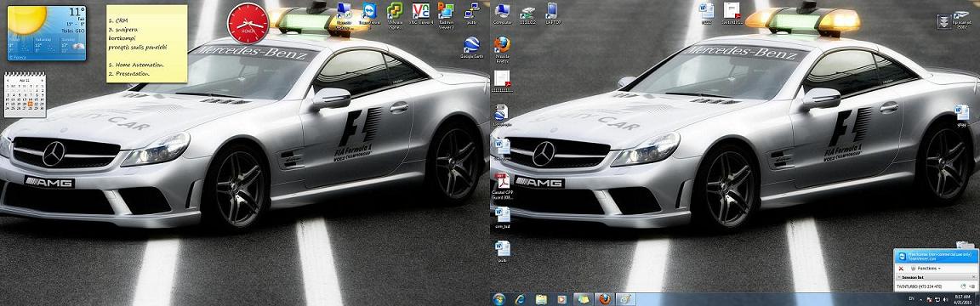Show hidden tray icons arrow
The width and height of the screenshot is (980, 306).
click(x=920, y=299)
